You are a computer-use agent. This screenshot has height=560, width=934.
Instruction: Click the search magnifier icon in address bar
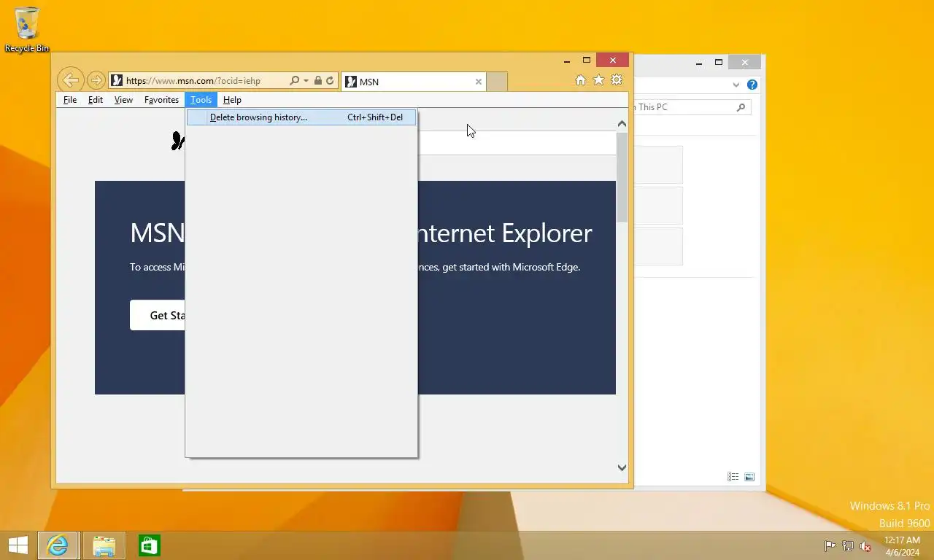tap(294, 81)
